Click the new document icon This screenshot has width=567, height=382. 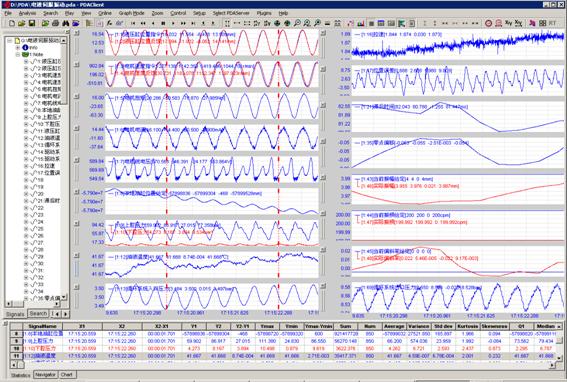[x=12, y=23]
